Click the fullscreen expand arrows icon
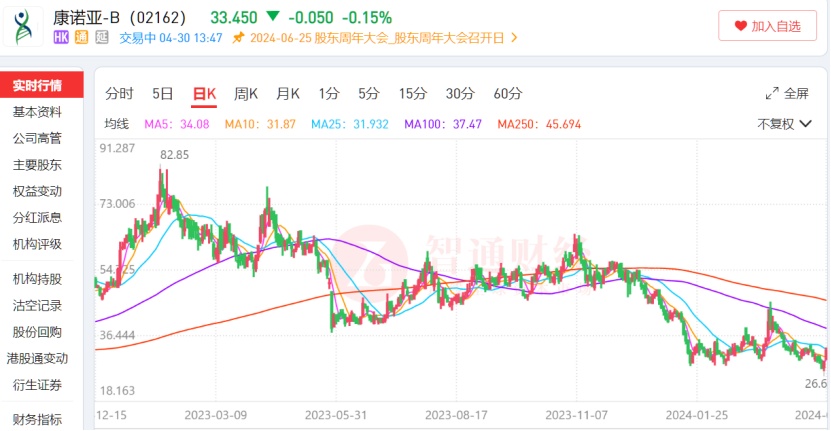Viewport: 831px width, 431px height. coord(772,94)
